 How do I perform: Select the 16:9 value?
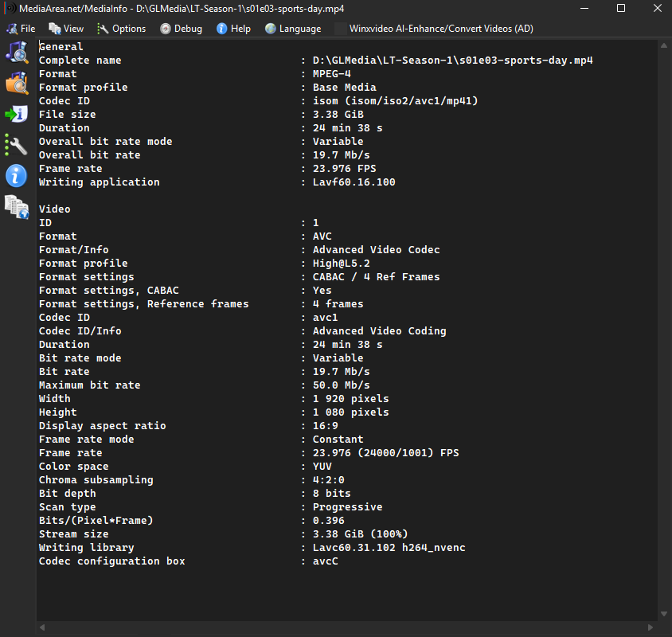click(326, 426)
